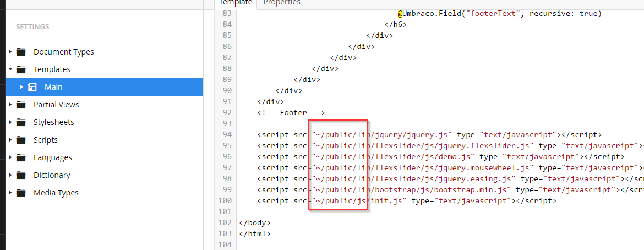Screen dimensions: 644x250
Task: Switch to the Properties tab
Action: 282,3
